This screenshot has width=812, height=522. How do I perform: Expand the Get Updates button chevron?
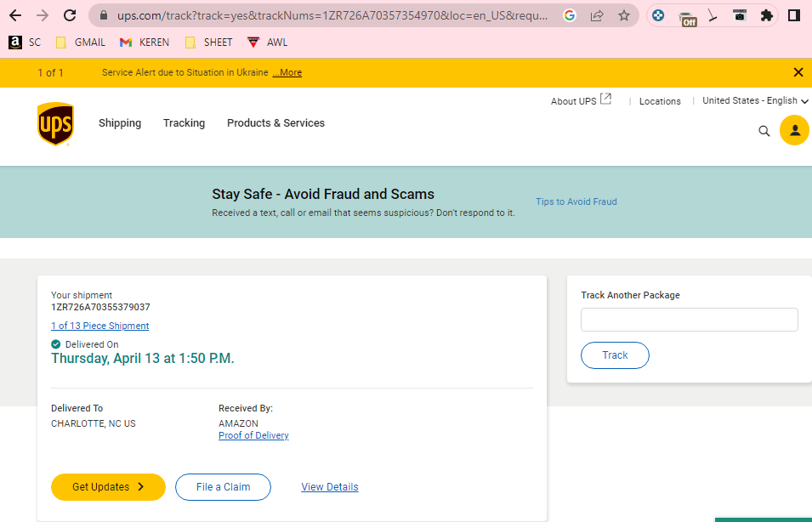141,487
